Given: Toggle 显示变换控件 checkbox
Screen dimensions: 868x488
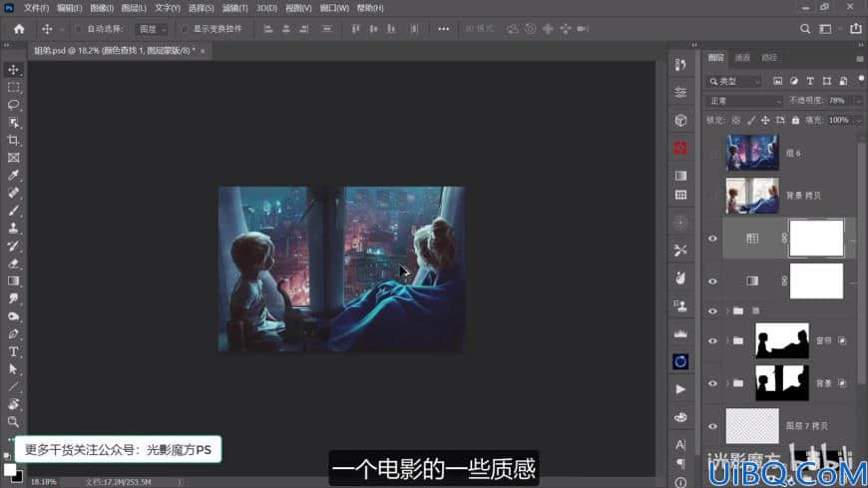Looking at the screenshot, I should tap(185, 29).
